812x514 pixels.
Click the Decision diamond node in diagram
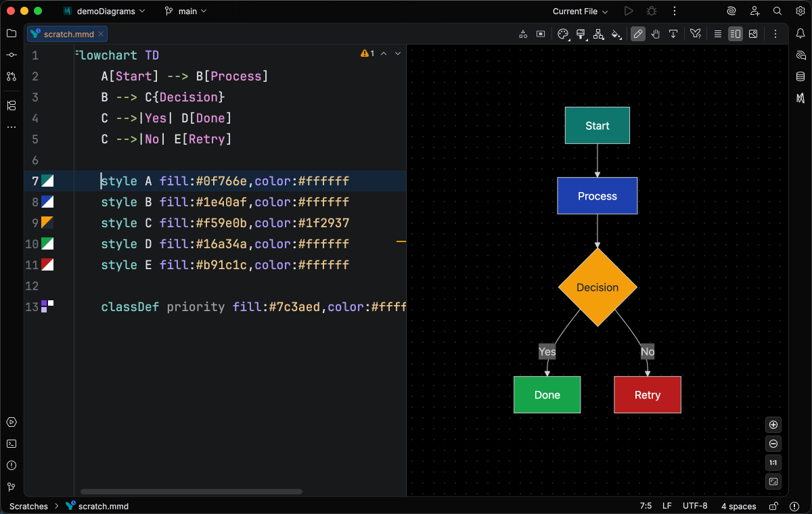pos(597,287)
